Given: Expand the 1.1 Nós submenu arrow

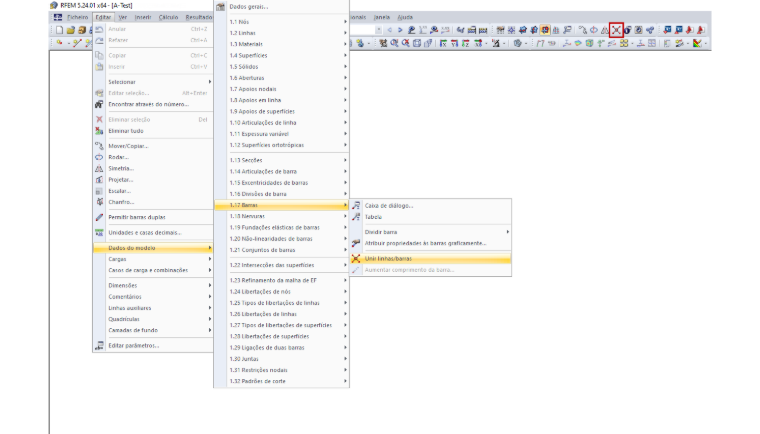Looking at the screenshot, I should [346, 22].
